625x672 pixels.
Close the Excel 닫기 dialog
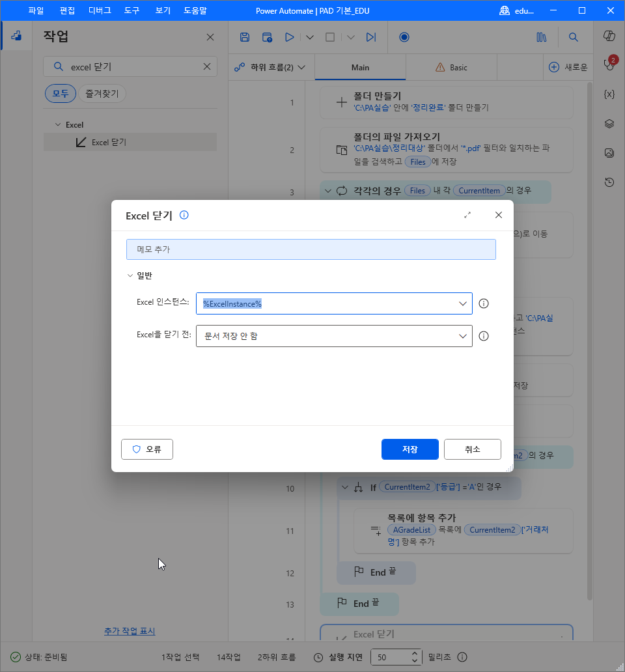tap(499, 215)
